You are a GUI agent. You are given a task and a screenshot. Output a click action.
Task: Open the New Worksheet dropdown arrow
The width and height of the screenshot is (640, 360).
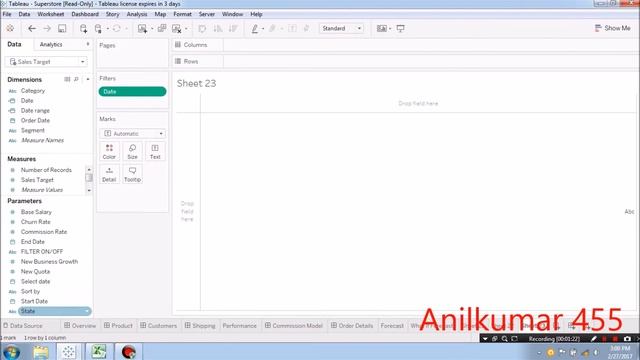click(x=152, y=29)
